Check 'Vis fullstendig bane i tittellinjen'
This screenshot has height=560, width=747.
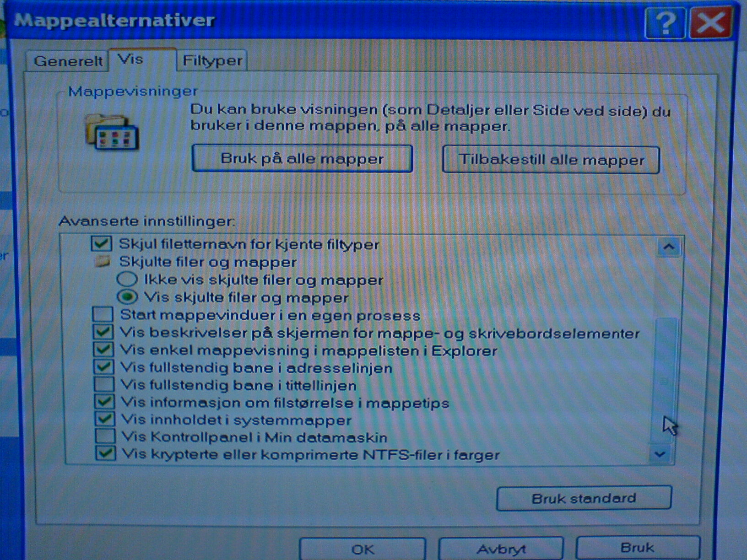tap(104, 384)
